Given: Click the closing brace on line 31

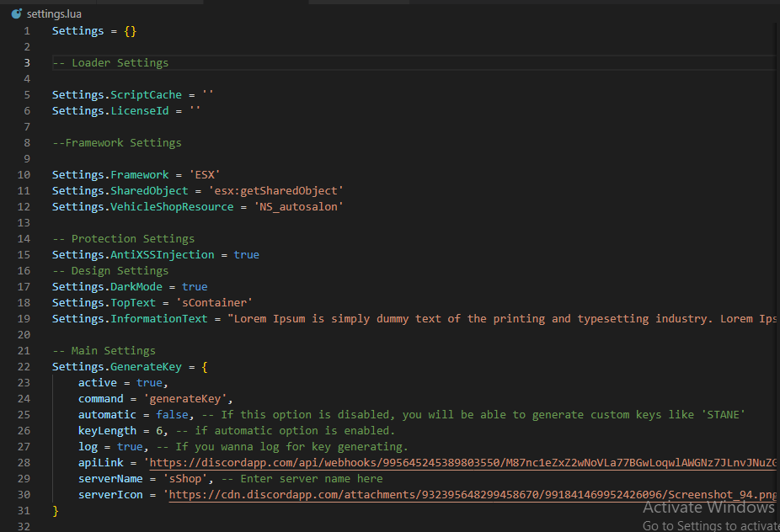Looking at the screenshot, I should (x=56, y=511).
